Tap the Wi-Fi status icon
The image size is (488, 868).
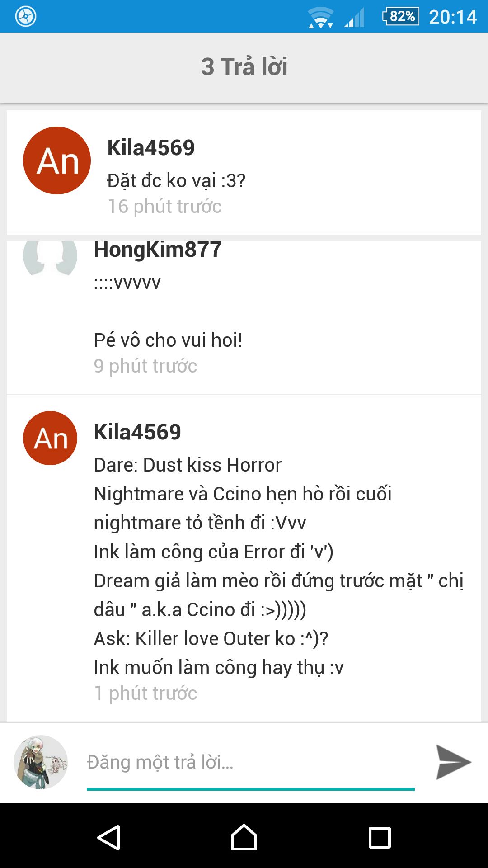[x=320, y=18]
